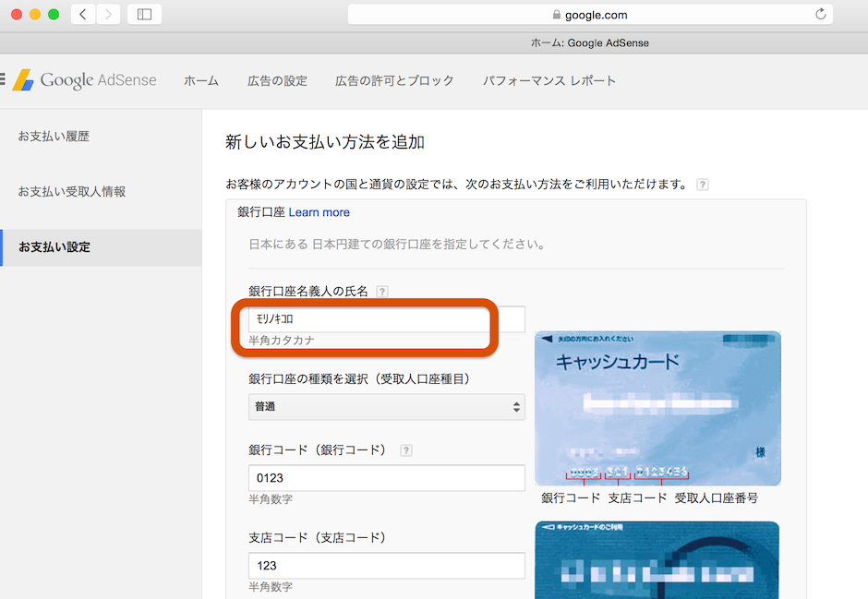Image resolution: width=868 pixels, height=599 pixels.
Task: Click the ホーム: Google AdSense tab title
Action: pos(590,43)
